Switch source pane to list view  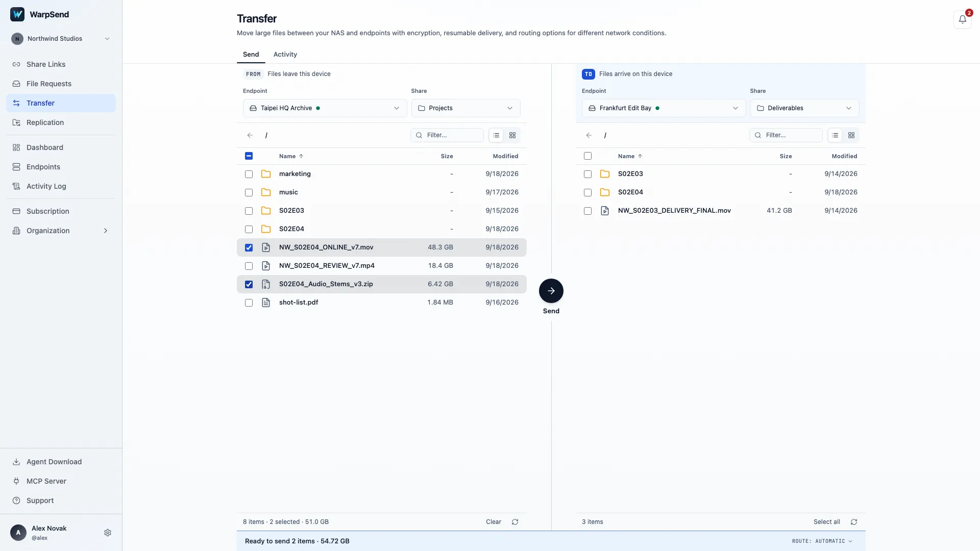tap(496, 135)
